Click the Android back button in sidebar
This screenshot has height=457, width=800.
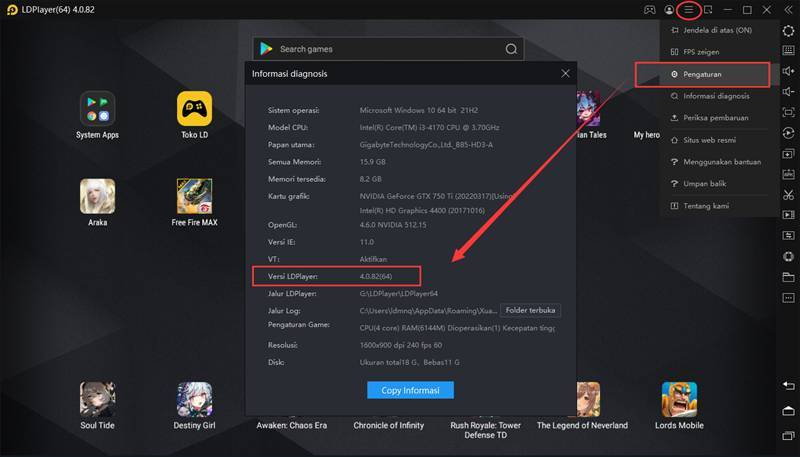click(788, 386)
